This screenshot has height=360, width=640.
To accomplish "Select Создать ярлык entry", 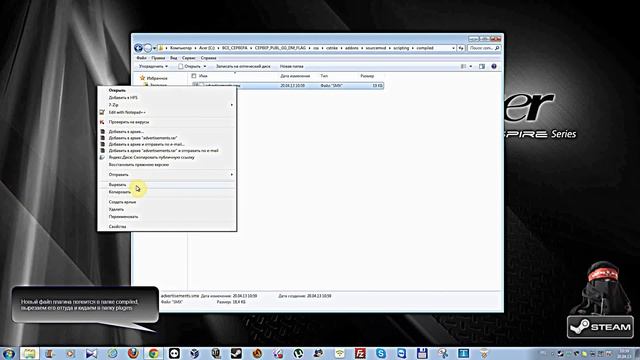I will (122, 202).
